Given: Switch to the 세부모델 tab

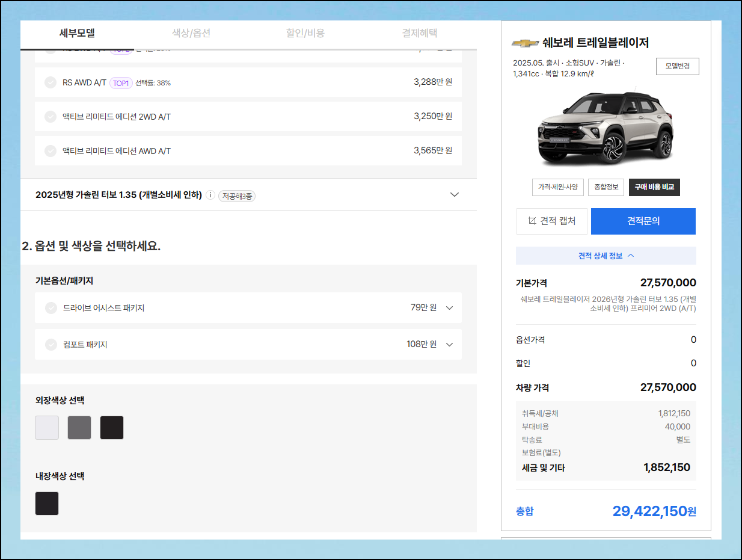Looking at the screenshot, I should pyautogui.click(x=77, y=33).
